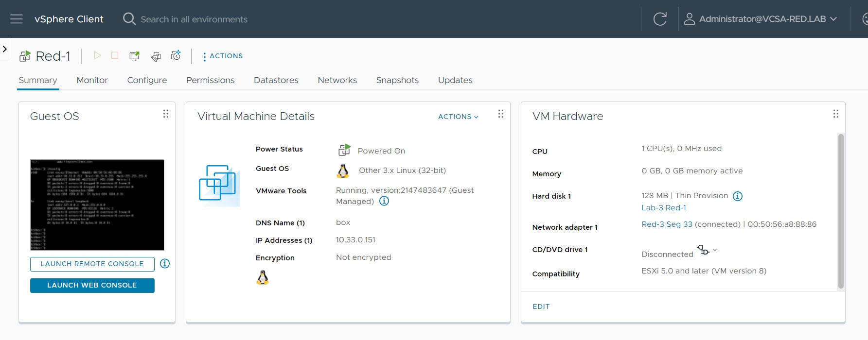
Task: Open the Configure tab
Action: click(x=147, y=80)
